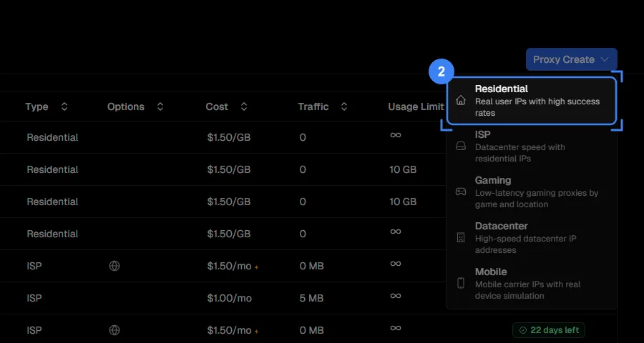This screenshot has height=343, width=644.
Task: Choose Datacenter from the proxy menu
Action: pos(532,237)
